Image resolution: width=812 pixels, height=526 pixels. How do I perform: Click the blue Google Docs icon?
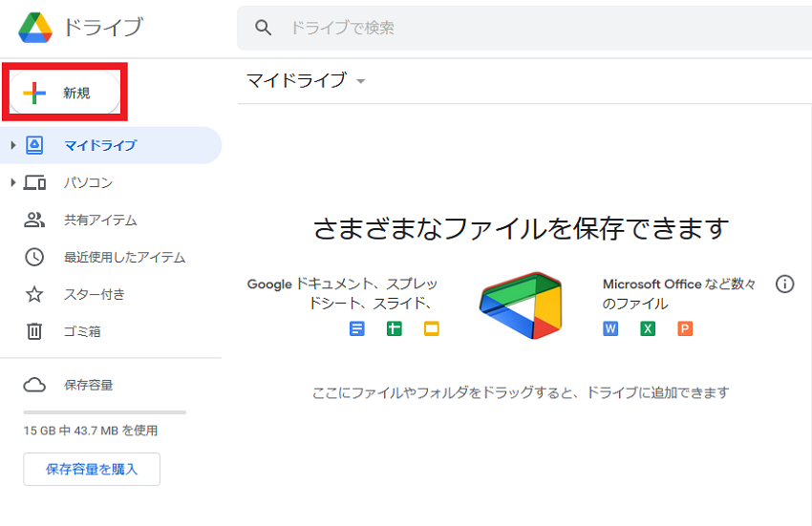click(357, 328)
